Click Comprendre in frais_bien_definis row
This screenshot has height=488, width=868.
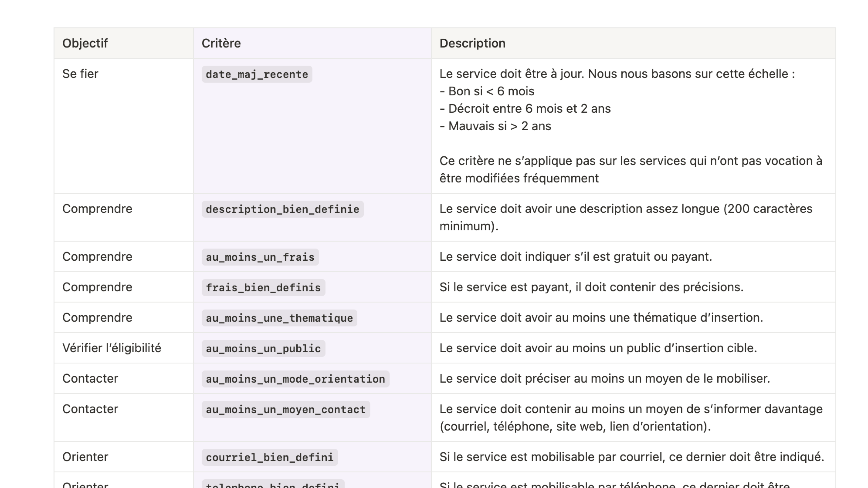(x=97, y=287)
